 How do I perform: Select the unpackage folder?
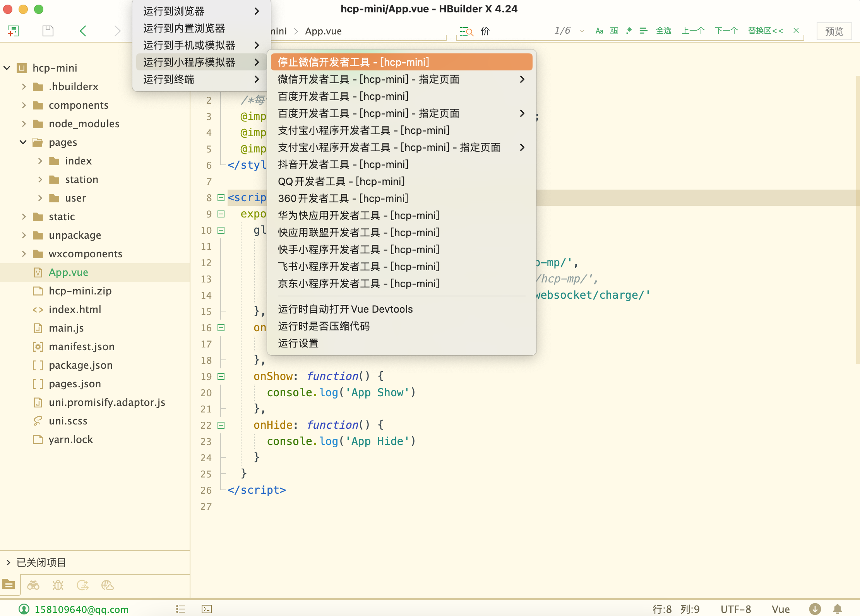tap(75, 235)
